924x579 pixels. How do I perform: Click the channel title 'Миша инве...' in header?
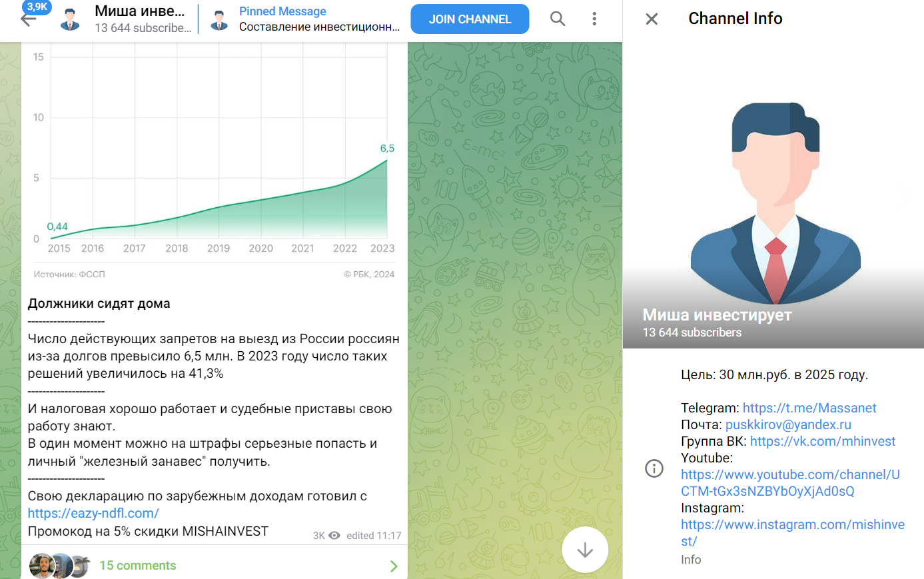point(140,11)
